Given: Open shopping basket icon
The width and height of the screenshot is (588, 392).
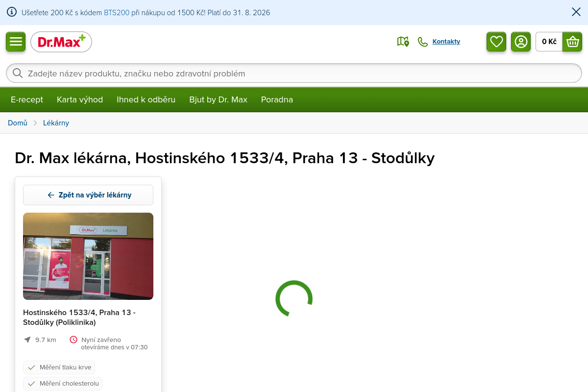Looking at the screenshot, I should point(572,42).
